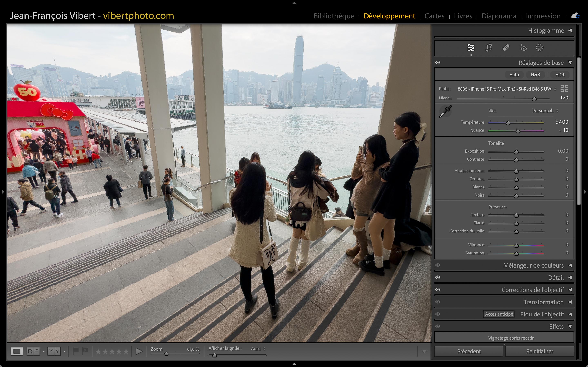This screenshot has width=588, height=367.
Task: Pick the white balance eyedropper
Action: point(445,111)
